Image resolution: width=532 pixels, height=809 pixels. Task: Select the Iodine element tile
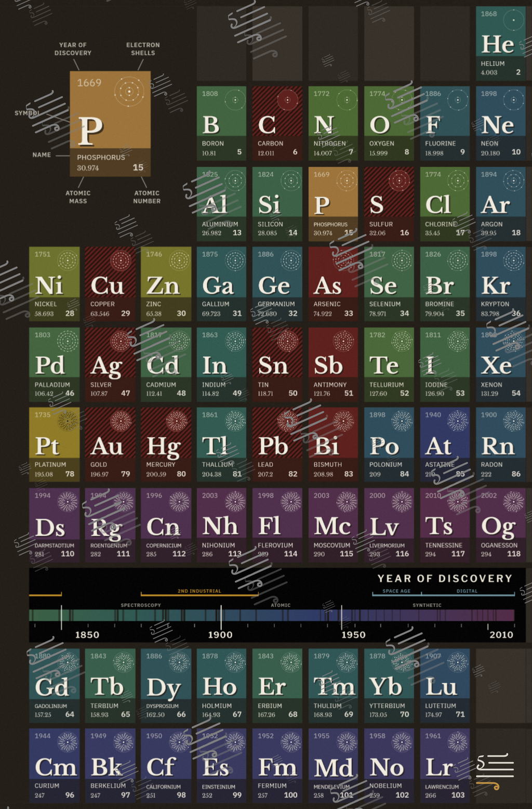point(445,364)
